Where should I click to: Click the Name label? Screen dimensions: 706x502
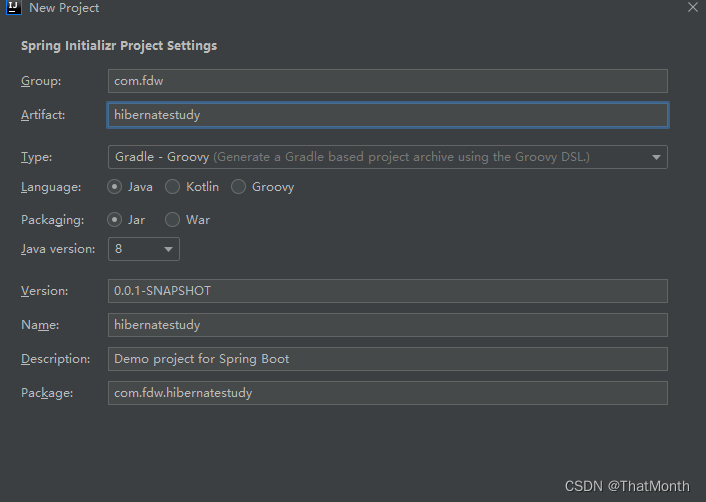tap(40, 325)
